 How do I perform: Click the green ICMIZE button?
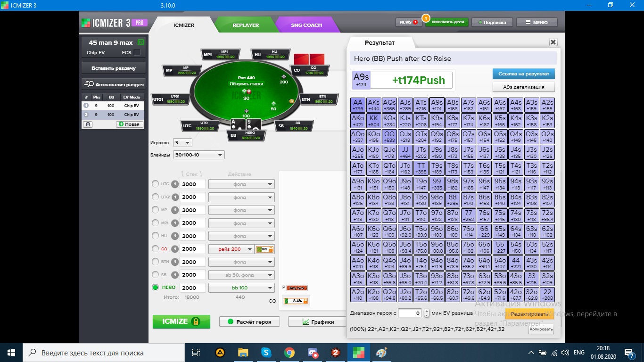point(182,321)
